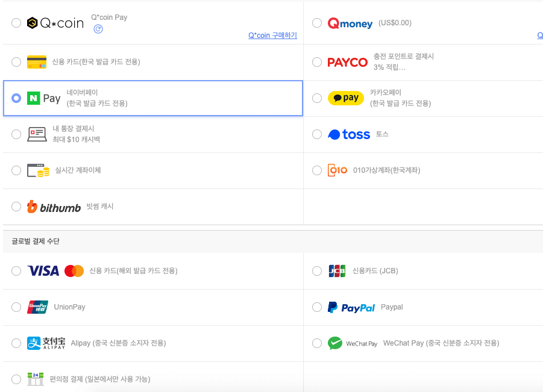
Task: Select the PayPal radio button
Action: point(317,307)
